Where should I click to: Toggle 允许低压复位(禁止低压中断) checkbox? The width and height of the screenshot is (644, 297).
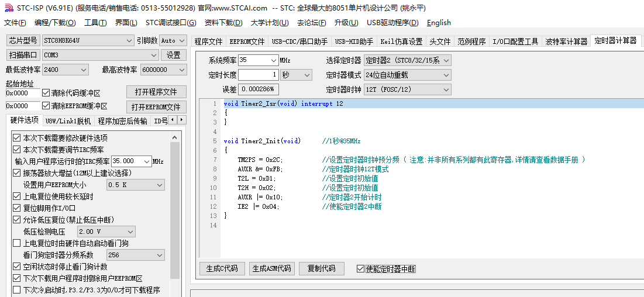pos(16,219)
